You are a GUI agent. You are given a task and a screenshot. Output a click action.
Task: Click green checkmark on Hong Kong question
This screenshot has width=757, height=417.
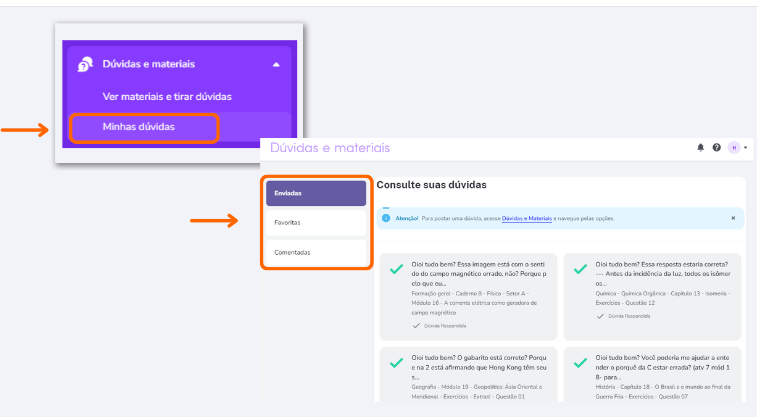tap(396, 362)
